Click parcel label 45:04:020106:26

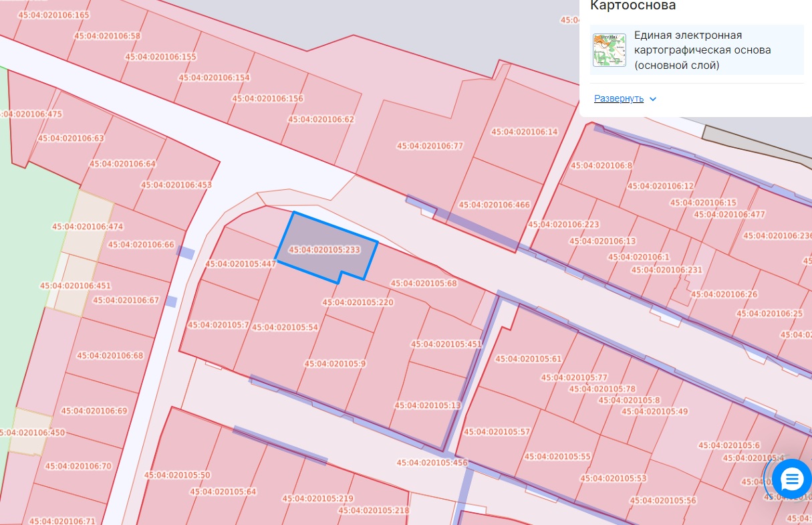click(724, 294)
